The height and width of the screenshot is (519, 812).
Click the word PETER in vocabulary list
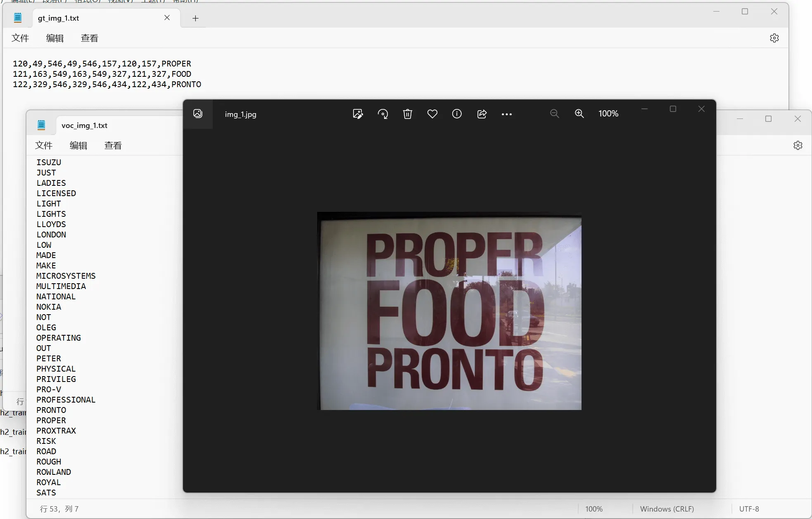pos(49,358)
